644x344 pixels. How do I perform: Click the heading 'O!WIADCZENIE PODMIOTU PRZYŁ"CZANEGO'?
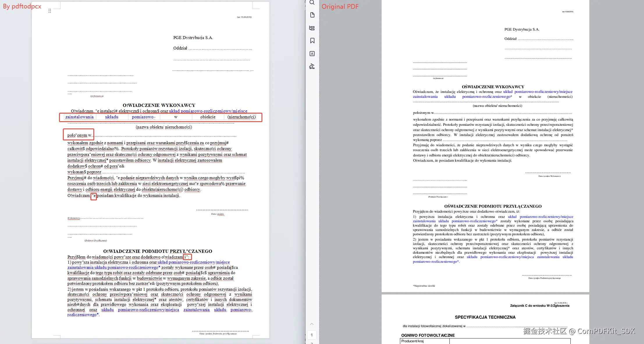[158, 251]
